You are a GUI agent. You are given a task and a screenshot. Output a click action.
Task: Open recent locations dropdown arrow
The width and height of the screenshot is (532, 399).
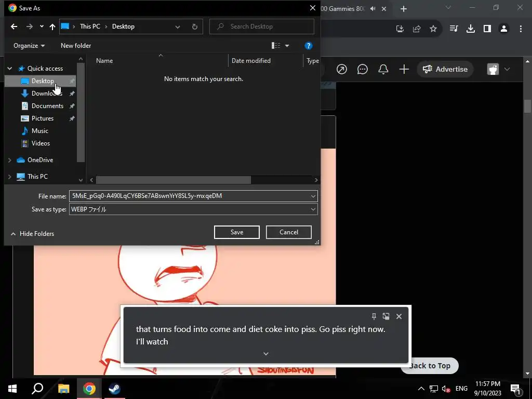click(42, 26)
